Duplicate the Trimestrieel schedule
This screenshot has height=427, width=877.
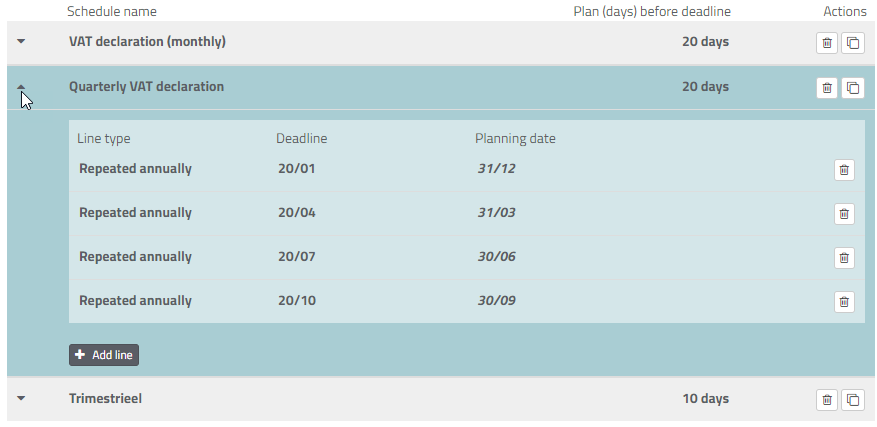(x=852, y=399)
